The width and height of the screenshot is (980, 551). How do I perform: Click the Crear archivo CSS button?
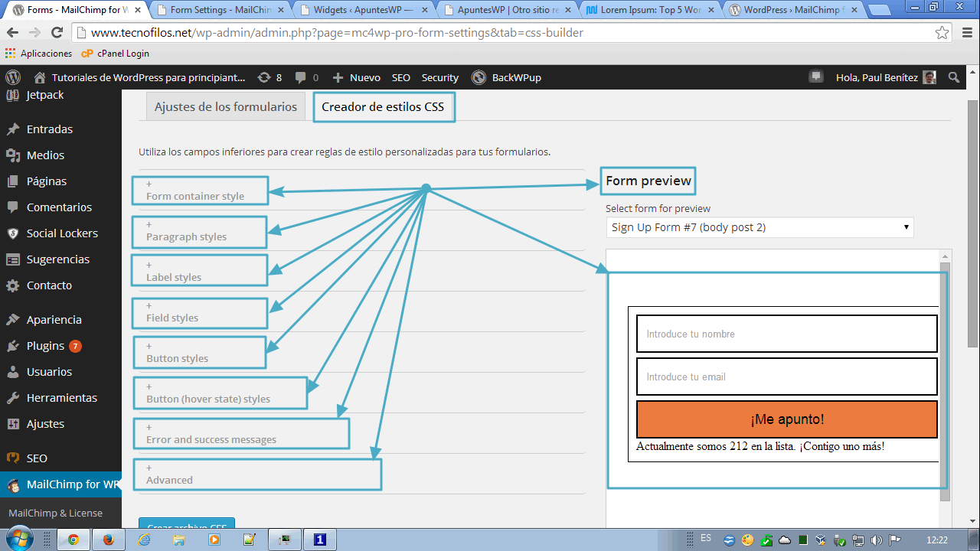[x=187, y=523]
